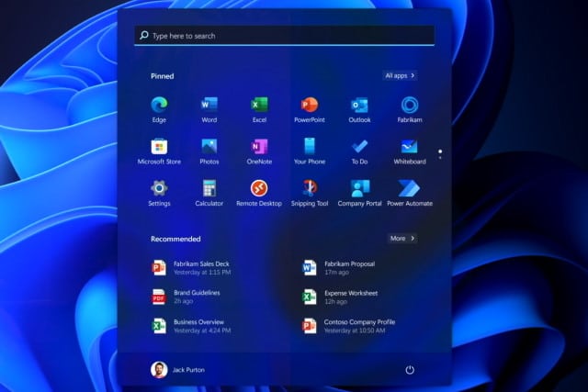588x392 pixels.
Task: Expand the All apps list
Action: (401, 75)
